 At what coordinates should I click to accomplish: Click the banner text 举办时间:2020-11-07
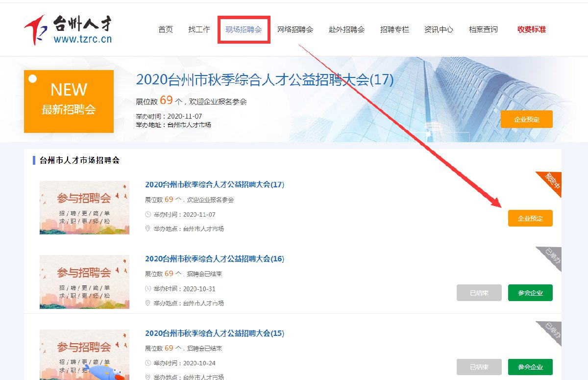[x=169, y=116]
